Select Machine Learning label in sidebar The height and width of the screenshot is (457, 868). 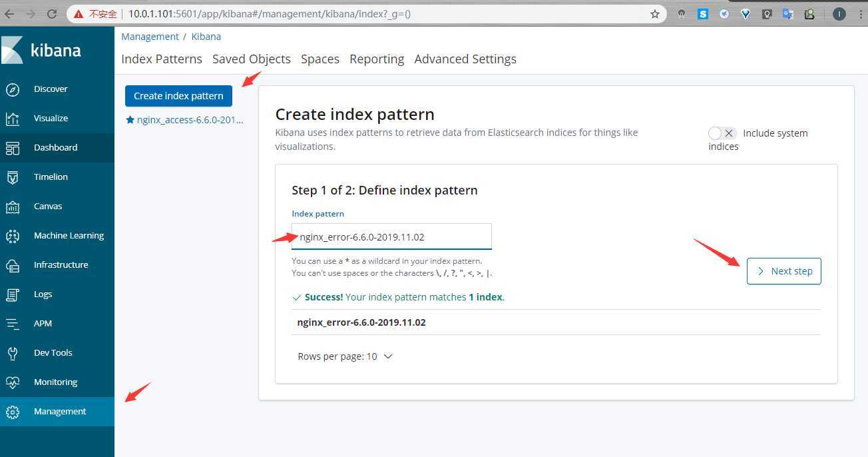click(69, 236)
